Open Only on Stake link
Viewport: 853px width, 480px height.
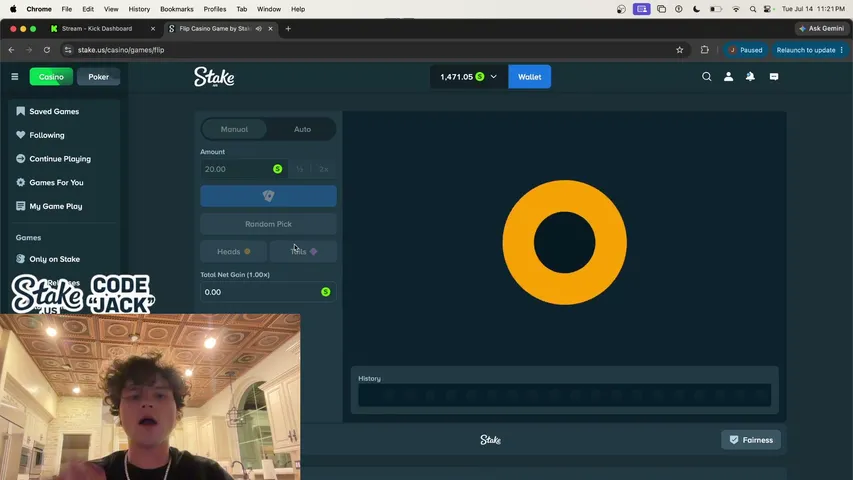(54, 259)
